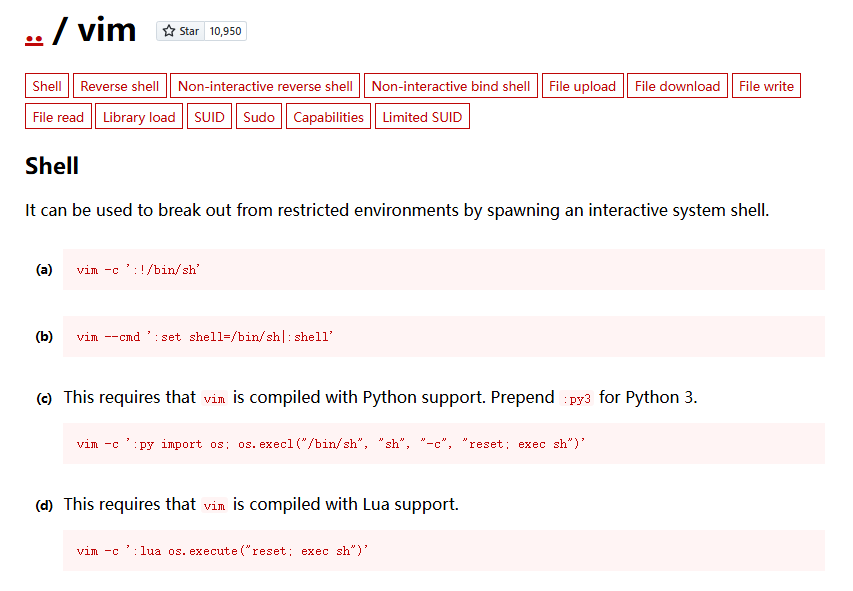Click the lua os.execute code block
Viewport: 853px width, 591px height.
pos(444,551)
